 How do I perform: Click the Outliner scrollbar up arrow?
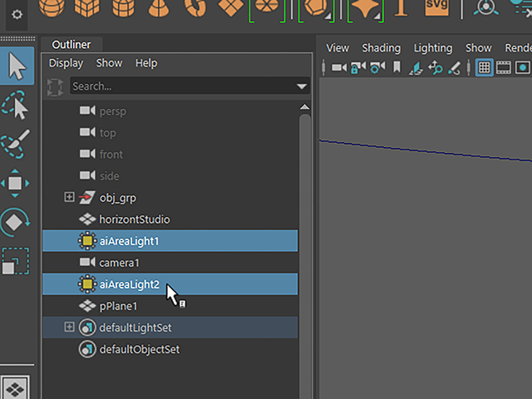coord(305,107)
